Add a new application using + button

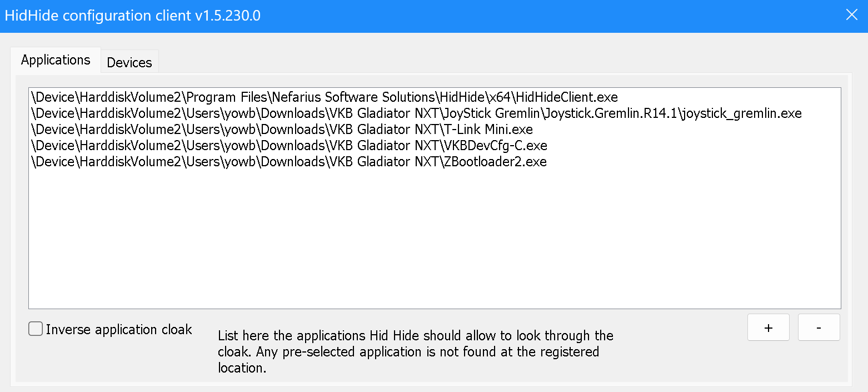[769, 328]
